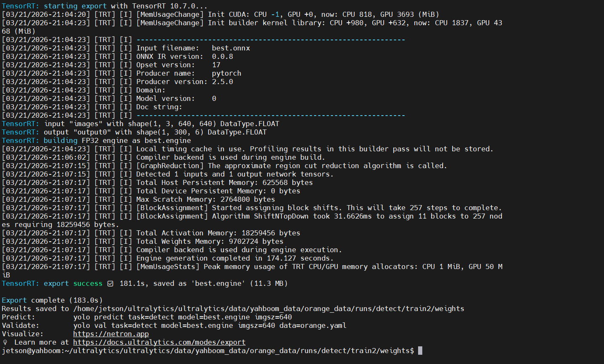Viewport: 604px width, 364px height.
Task: Click the 'Engine generation completed' log line
Action: [x=168, y=258]
